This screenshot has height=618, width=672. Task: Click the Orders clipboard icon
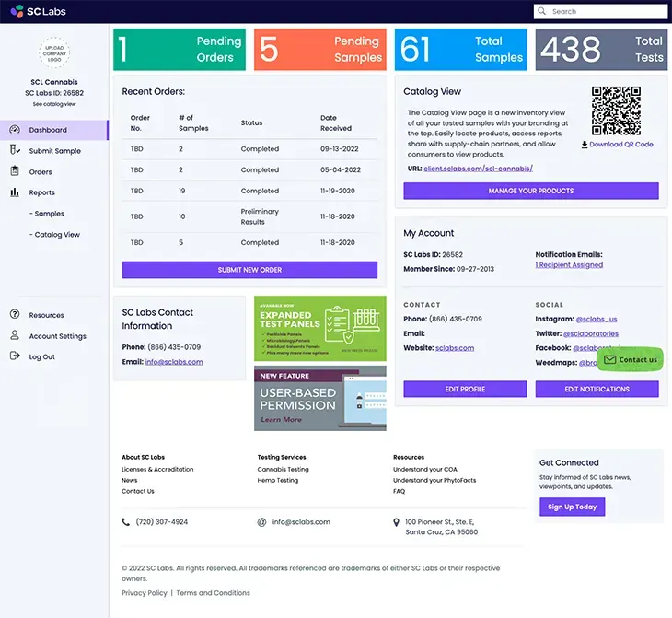[15, 171]
